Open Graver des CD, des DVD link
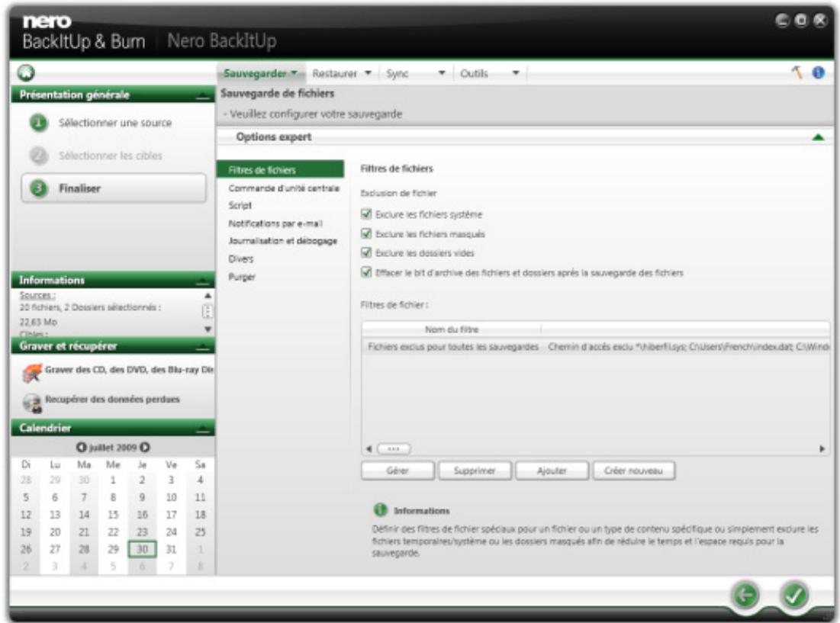The height and width of the screenshot is (623, 840). 129,369
